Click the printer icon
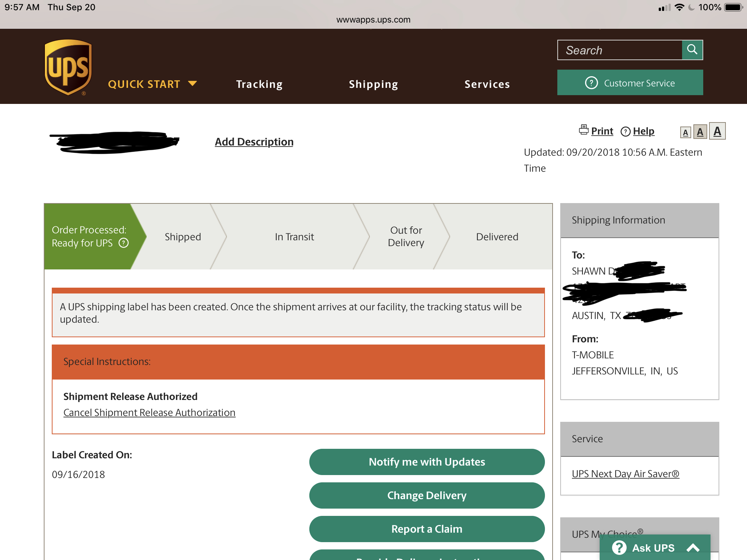Viewport: 747px width, 560px height. (x=584, y=130)
